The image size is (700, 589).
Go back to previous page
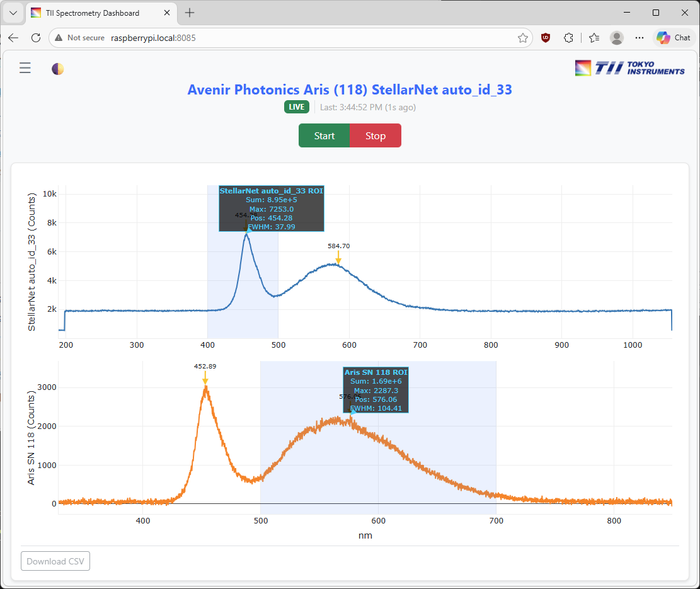pyautogui.click(x=13, y=38)
